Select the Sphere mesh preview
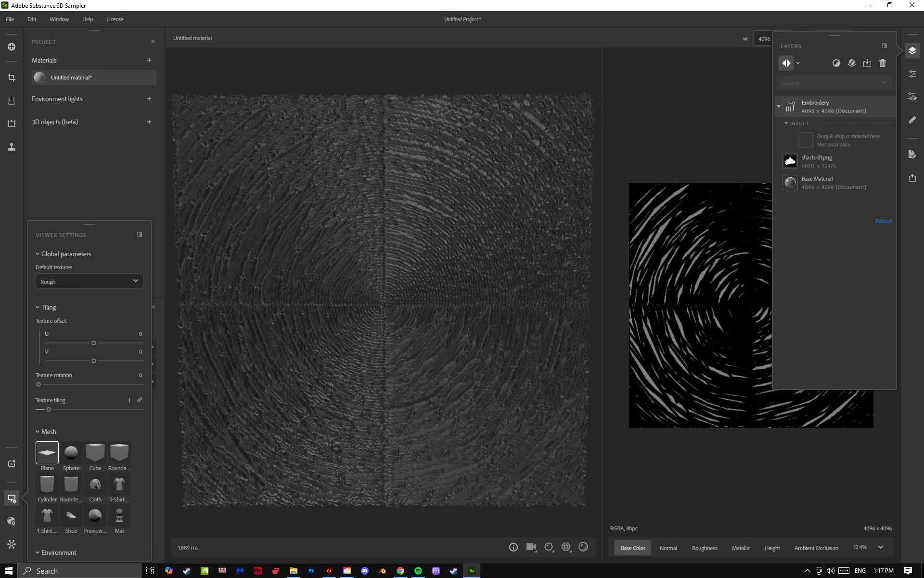This screenshot has height=578, width=924. click(71, 456)
